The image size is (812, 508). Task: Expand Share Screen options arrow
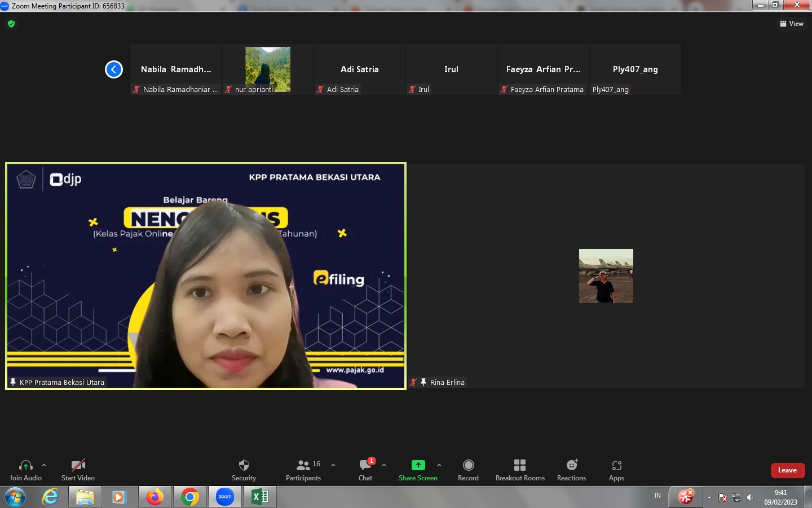click(439, 466)
